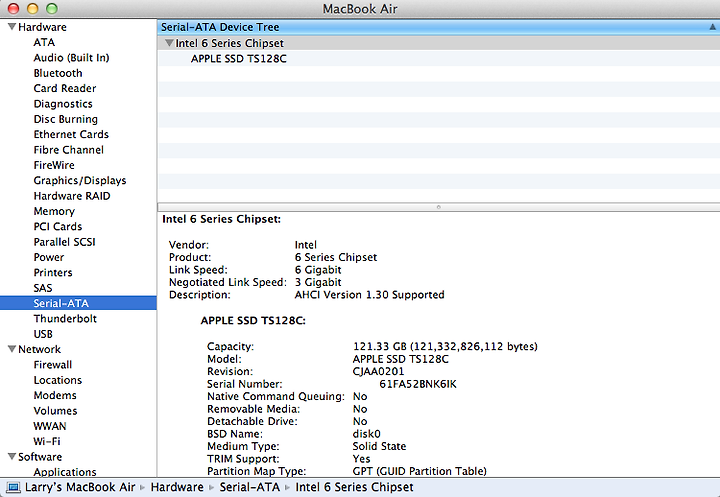Click the TRIM Support 'Yes' value
Viewport: 720px width, 497px height.
tap(361, 459)
